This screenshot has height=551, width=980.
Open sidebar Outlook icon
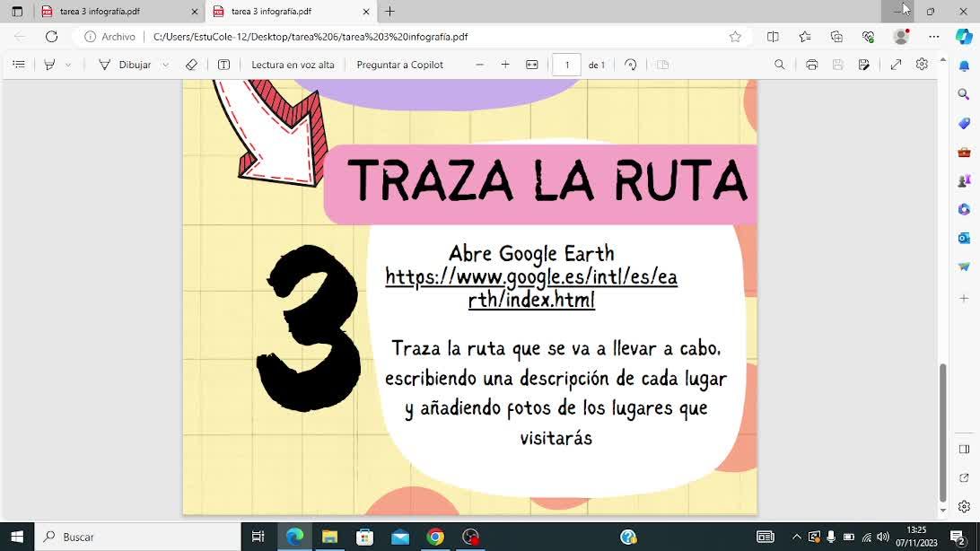[x=965, y=238]
